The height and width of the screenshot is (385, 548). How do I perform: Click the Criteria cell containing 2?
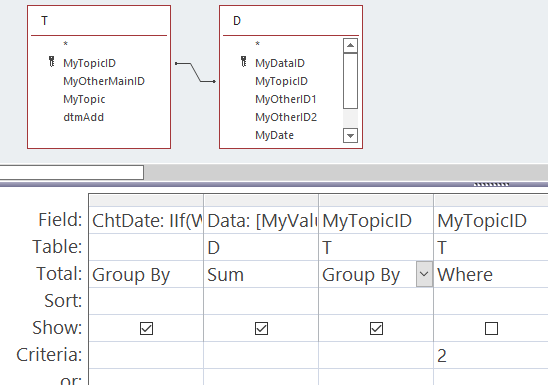click(491, 355)
